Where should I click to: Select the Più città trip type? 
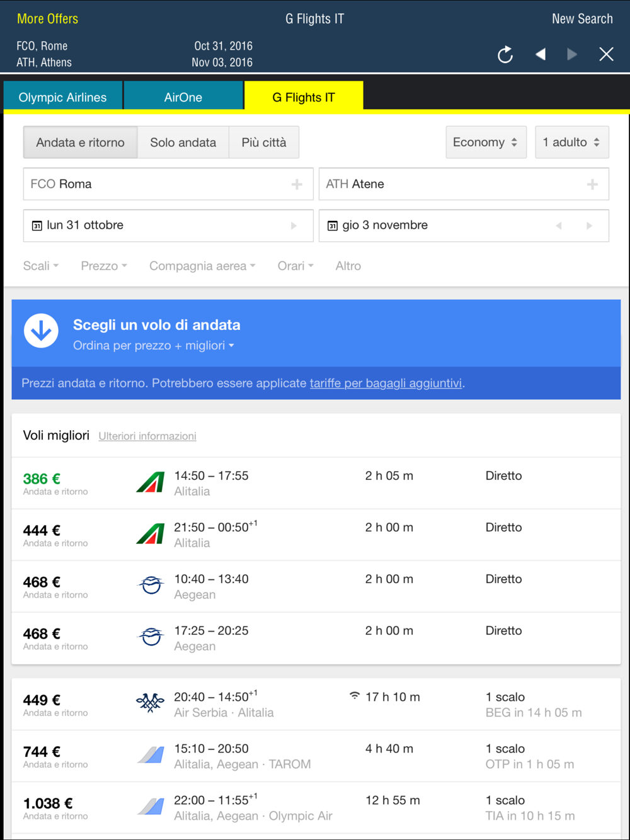point(264,142)
